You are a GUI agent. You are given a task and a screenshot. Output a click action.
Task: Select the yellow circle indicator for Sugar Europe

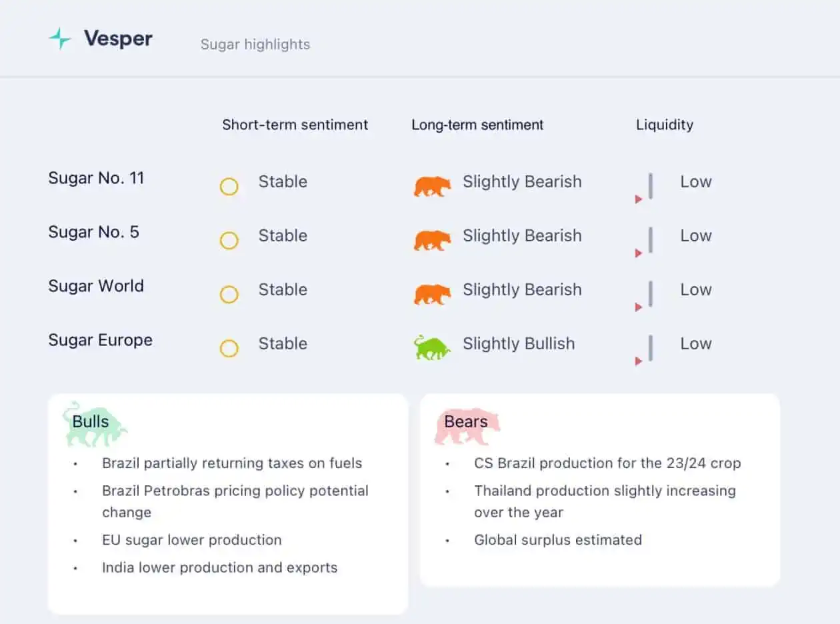coord(229,349)
